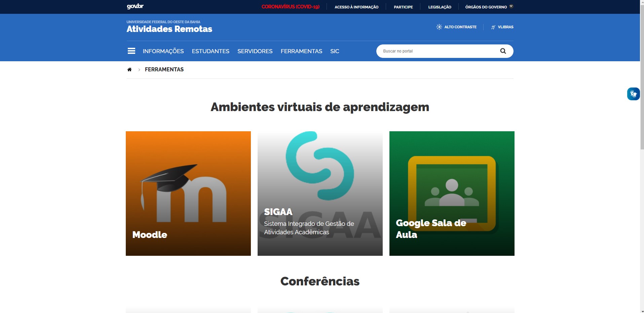Open the site search magnifier icon

point(503,51)
